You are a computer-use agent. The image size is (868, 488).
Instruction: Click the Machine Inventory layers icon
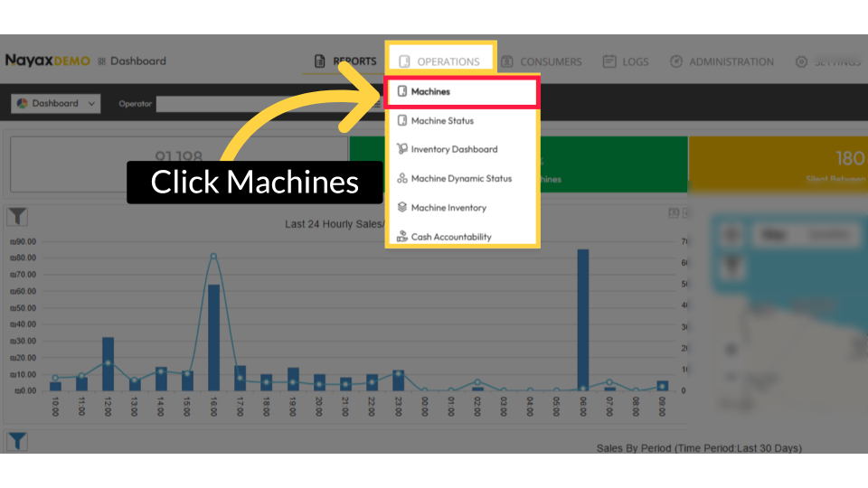[x=402, y=208]
